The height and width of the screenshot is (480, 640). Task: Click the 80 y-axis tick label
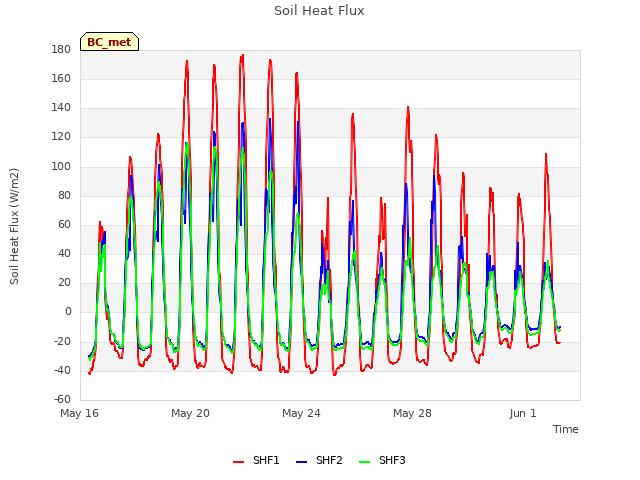[64, 195]
